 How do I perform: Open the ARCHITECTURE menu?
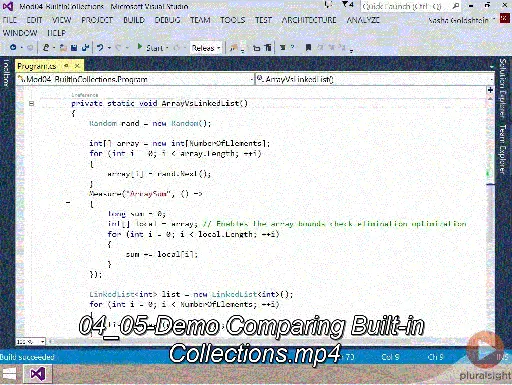point(309,20)
